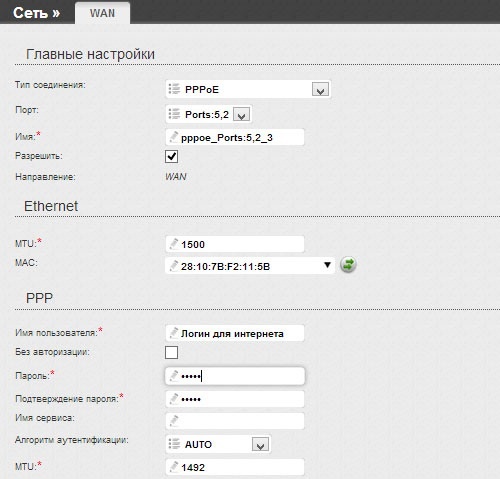Click the PPP MTU 1492 field
The height and width of the screenshot is (479, 500).
(235, 467)
